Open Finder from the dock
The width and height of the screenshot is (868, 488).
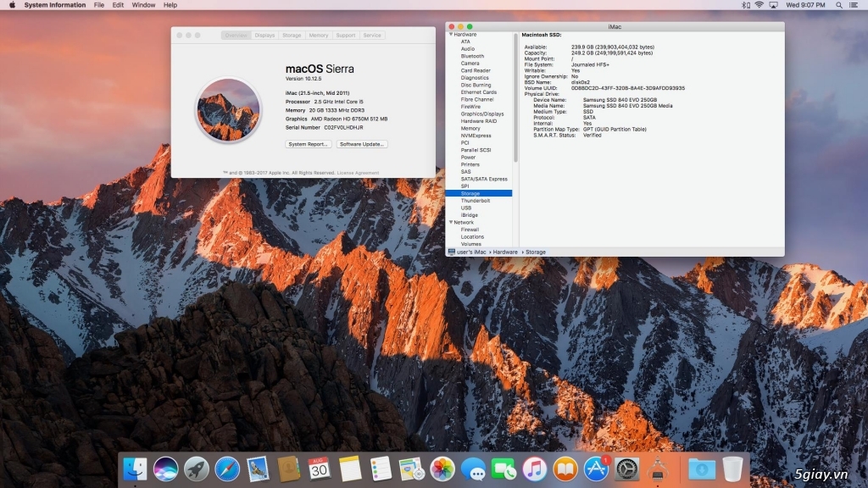click(135, 469)
